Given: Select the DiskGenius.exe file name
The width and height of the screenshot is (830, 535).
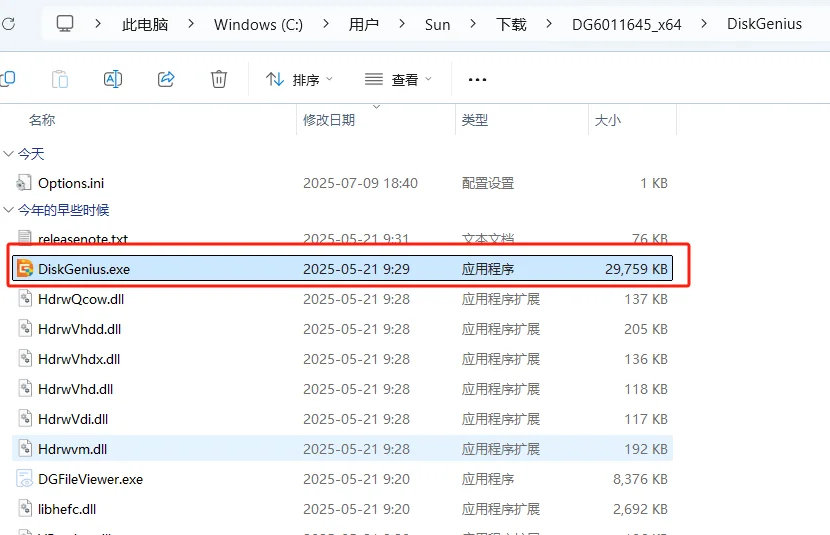Looking at the screenshot, I should pos(84,269).
